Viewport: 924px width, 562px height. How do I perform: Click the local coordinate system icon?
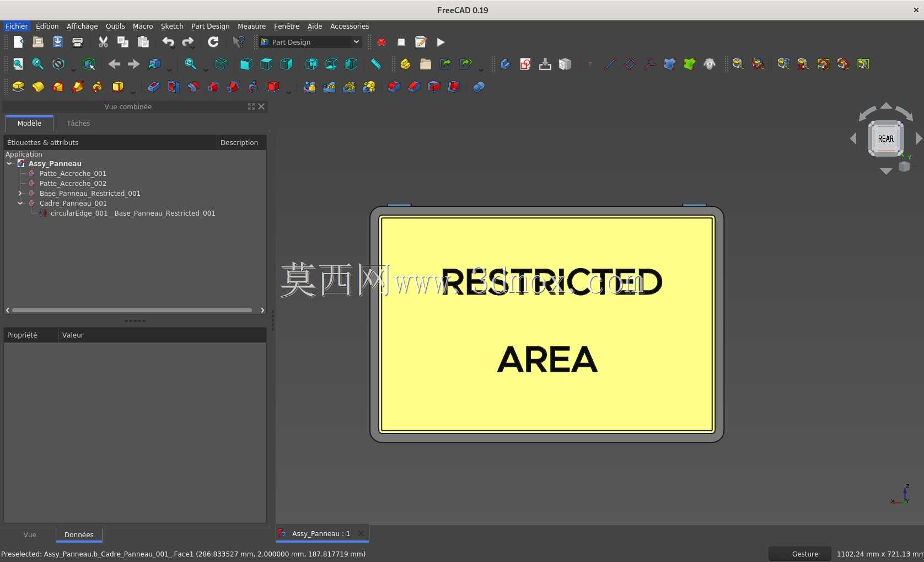click(650, 64)
